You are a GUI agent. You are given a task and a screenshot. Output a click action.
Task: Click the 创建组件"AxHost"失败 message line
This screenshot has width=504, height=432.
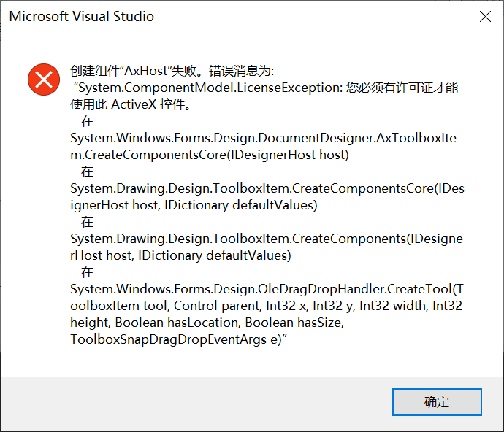[172, 71]
